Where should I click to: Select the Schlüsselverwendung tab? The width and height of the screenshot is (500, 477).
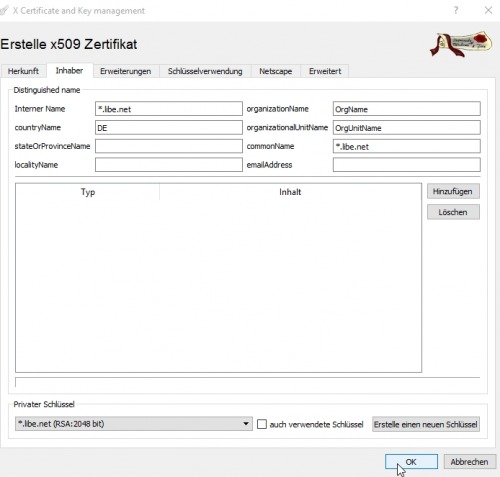(205, 71)
